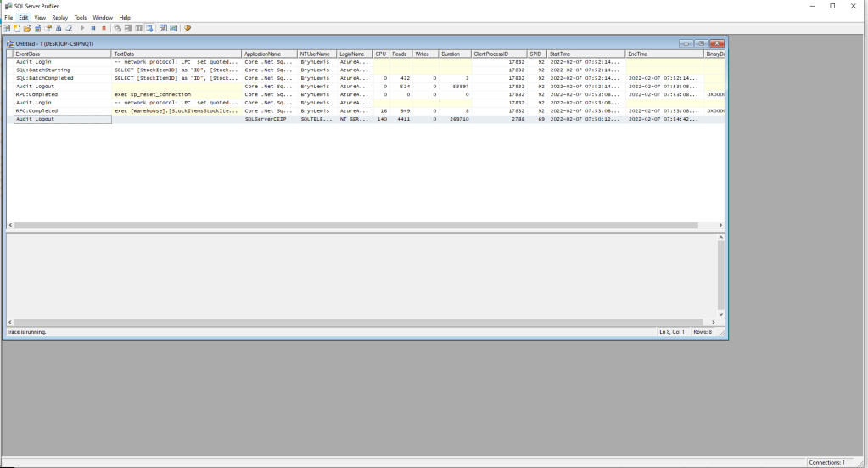Launch Performance Monitor from the toolbar

click(173, 28)
